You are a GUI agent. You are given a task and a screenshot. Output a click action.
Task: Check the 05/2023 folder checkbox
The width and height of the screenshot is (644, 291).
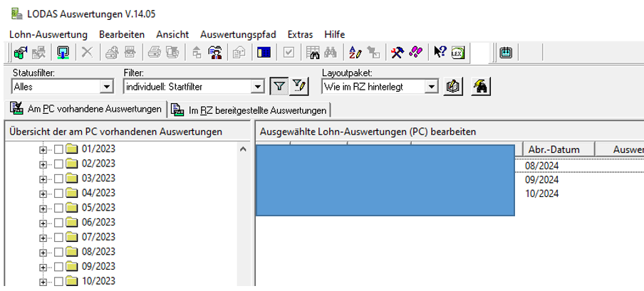click(x=58, y=208)
